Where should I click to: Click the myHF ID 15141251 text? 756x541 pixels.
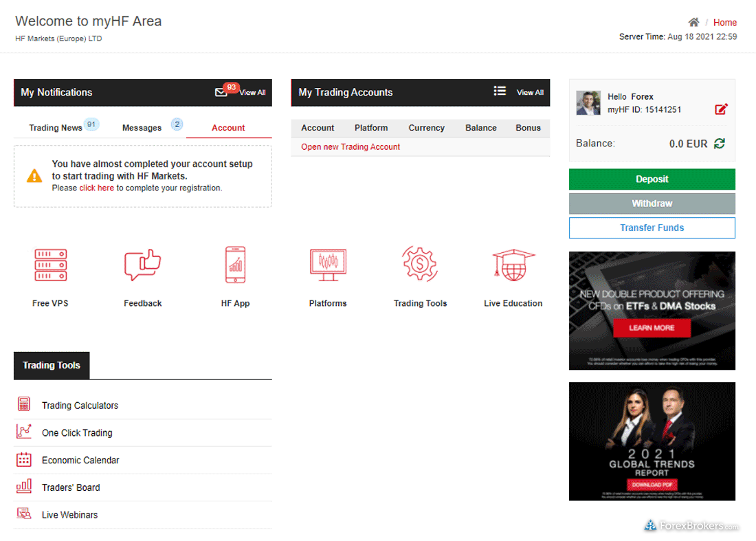tap(644, 109)
